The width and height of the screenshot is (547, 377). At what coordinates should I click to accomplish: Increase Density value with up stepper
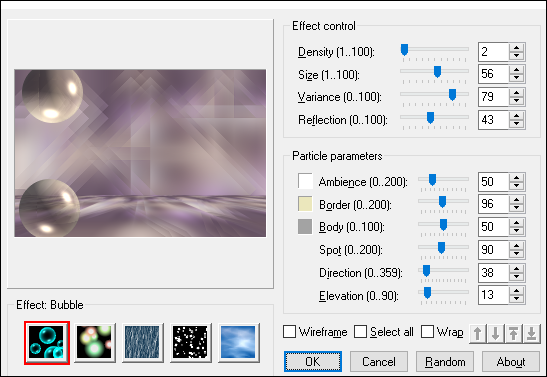516,48
